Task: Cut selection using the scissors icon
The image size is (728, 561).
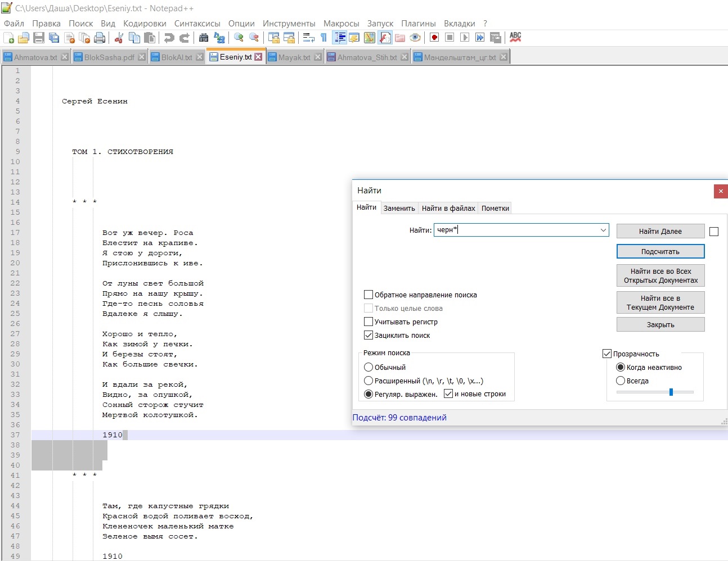Action: tap(119, 38)
